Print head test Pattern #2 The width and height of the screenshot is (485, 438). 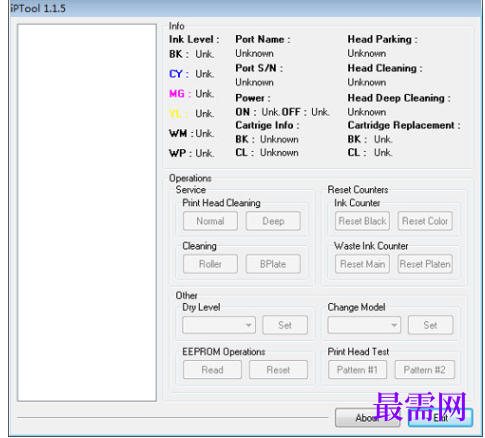tap(424, 370)
